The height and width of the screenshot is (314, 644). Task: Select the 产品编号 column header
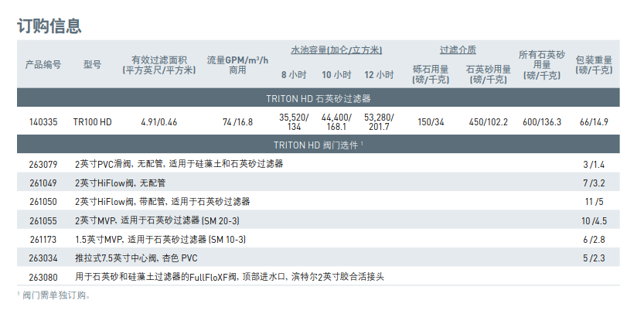point(43,64)
